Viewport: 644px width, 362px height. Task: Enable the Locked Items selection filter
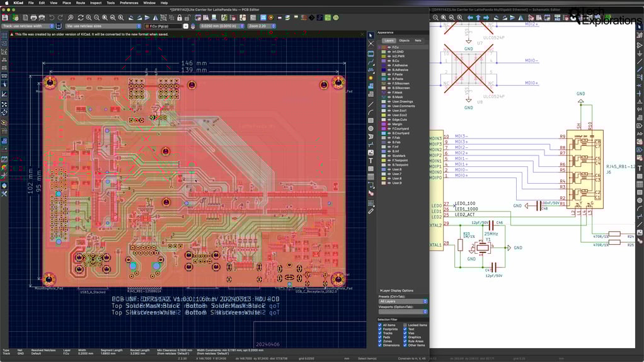[405, 325]
